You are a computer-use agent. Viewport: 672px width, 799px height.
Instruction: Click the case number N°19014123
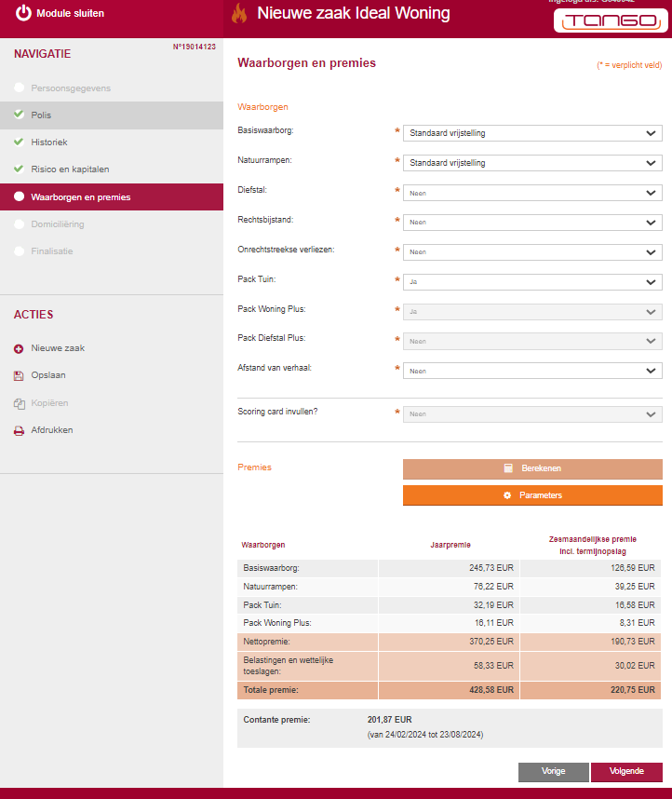(x=195, y=47)
